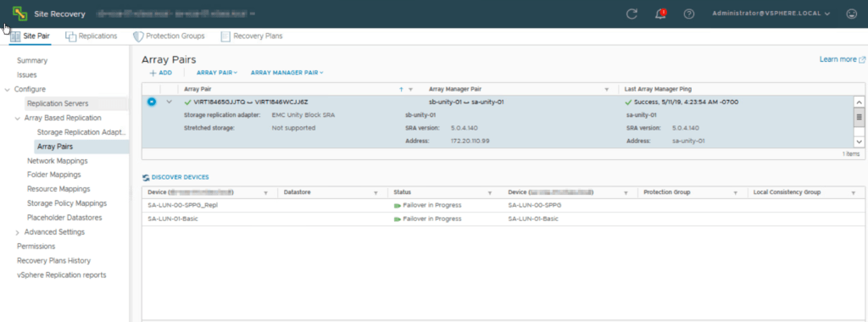Filter the Status column in devices table
Viewport: 868px width, 322px height.
490,192
